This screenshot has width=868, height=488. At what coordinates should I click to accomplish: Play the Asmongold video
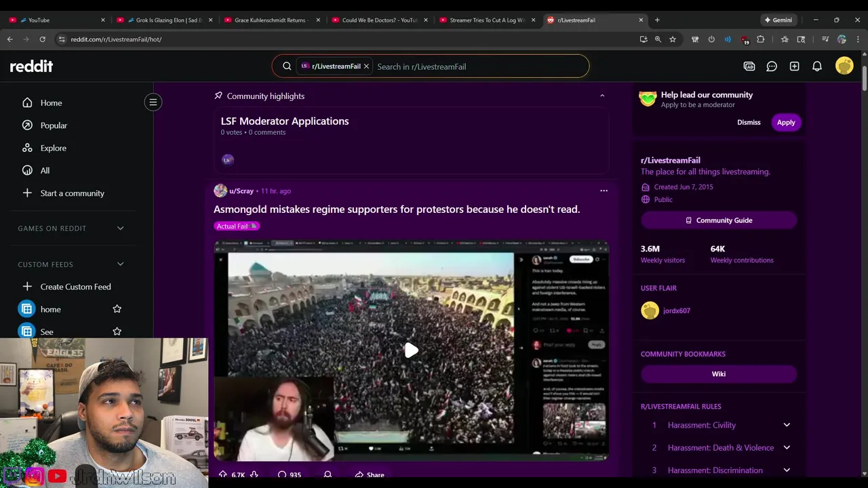click(x=412, y=350)
